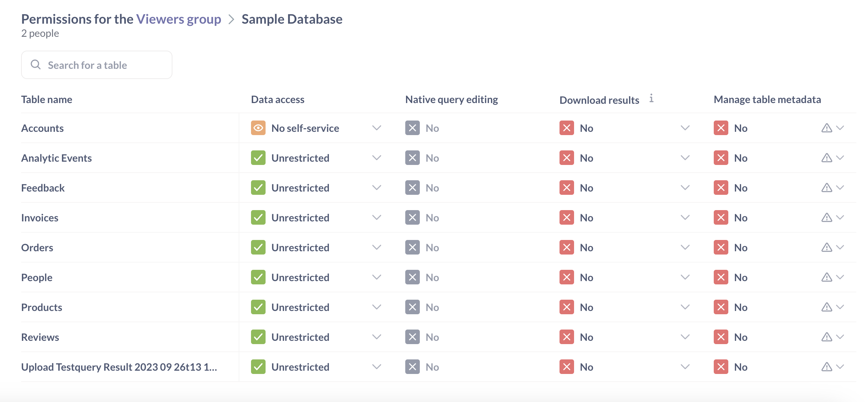Click the green check icon beside Unrestricted for Orders
The height and width of the screenshot is (402, 868).
pos(258,247)
